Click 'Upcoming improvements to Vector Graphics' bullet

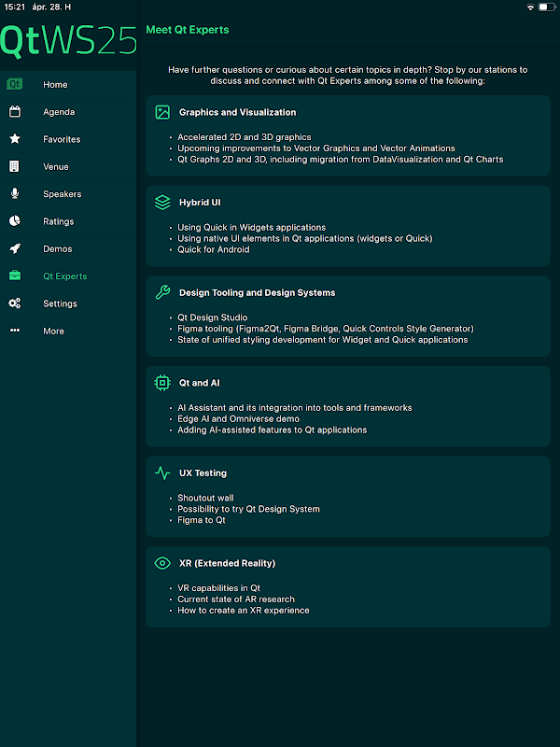pyautogui.click(x=316, y=148)
